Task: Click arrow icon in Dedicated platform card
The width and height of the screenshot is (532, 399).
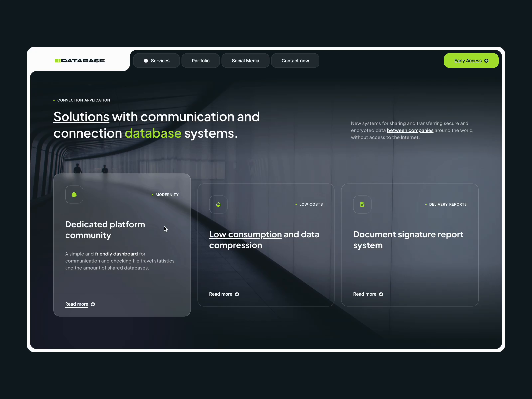Action: (93, 304)
